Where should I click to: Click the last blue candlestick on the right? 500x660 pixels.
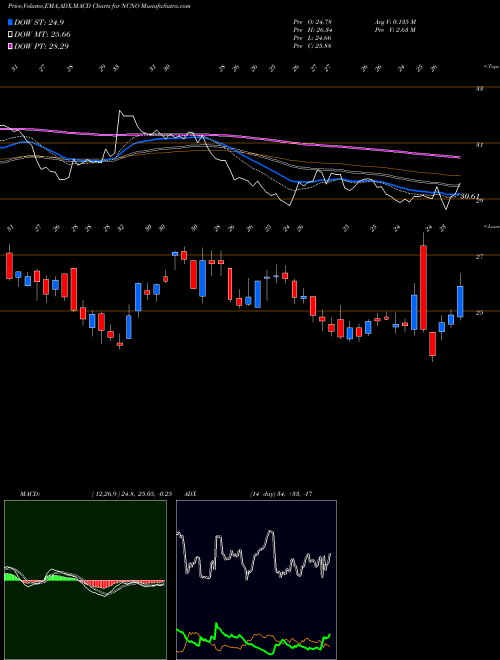click(460, 301)
